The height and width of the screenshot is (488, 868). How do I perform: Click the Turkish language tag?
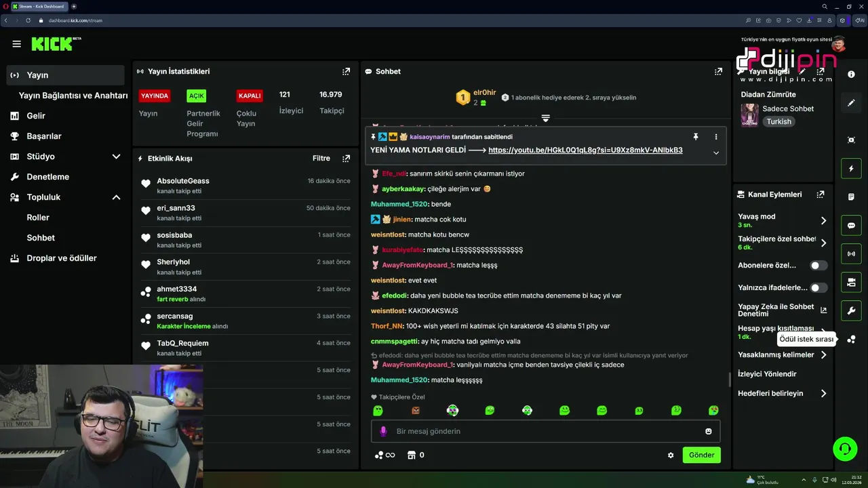pyautogui.click(x=779, y=122)
